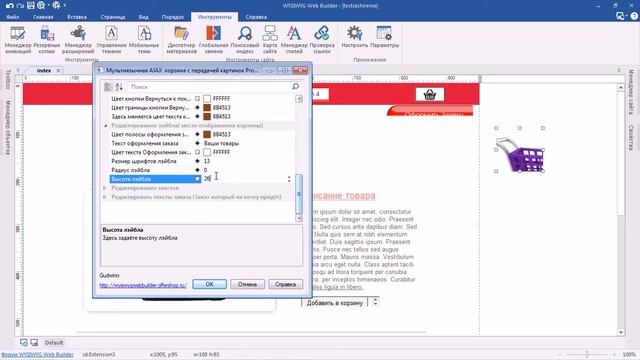Switch to the Вставка ribbon tab

point(77,17)
